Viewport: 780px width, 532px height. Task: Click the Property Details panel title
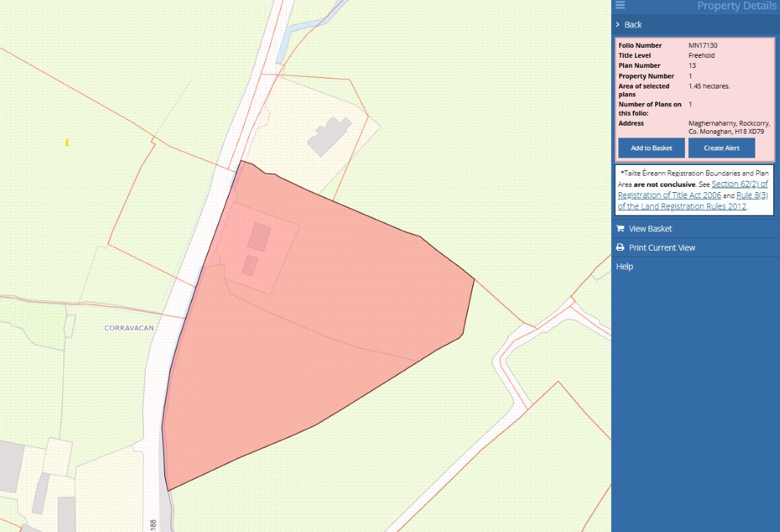tap(735, 6)
